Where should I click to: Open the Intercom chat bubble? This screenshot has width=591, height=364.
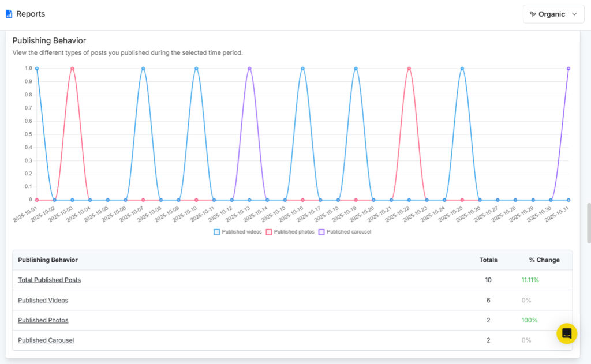pos(566,333)
